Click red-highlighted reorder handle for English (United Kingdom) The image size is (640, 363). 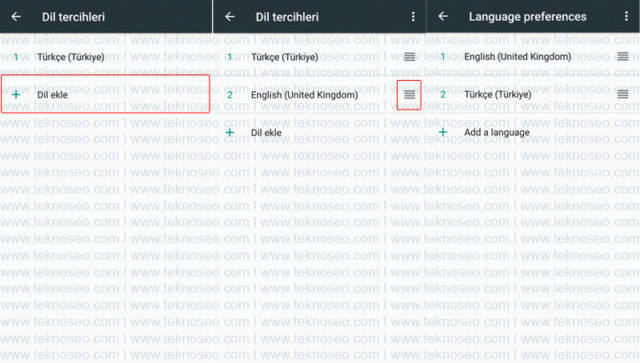click(409, 95)
